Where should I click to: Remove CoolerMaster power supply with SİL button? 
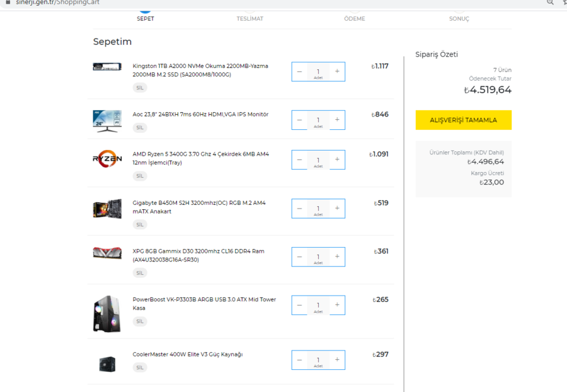click(x=140, y=367)
